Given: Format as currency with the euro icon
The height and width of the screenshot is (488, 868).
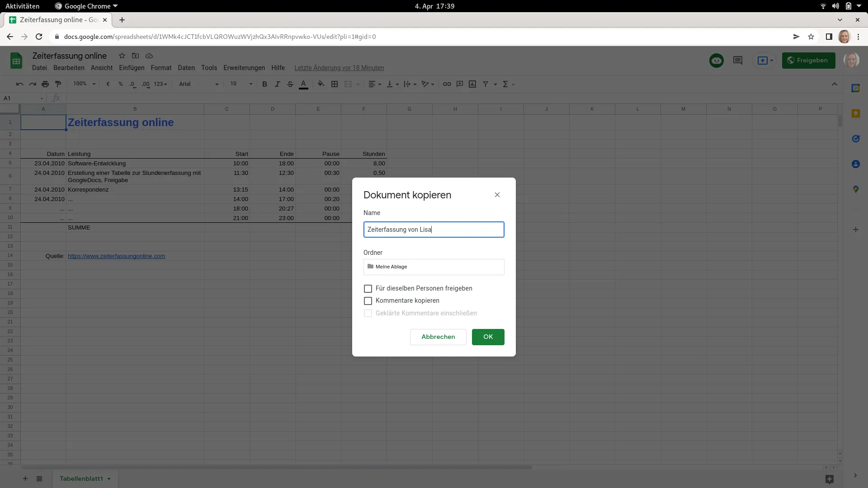Looking at the screenshot, I should pyautogui.click(x=108, y=84).
